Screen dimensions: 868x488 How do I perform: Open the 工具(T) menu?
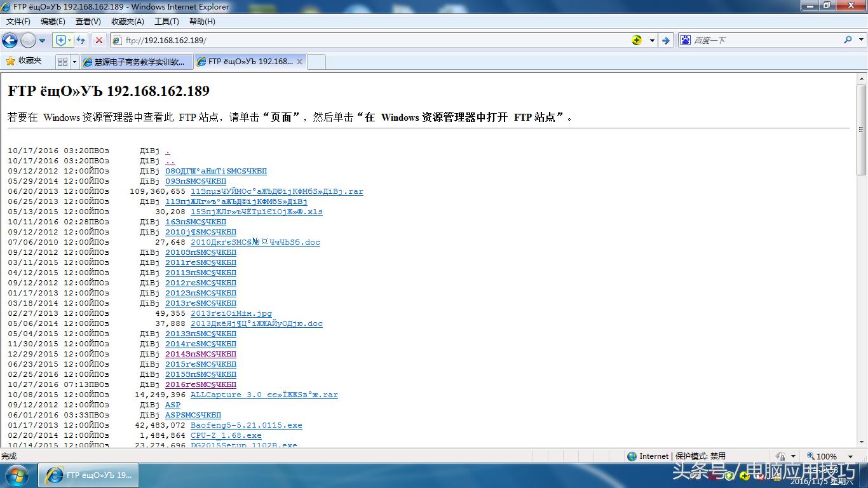coord(166,21)
